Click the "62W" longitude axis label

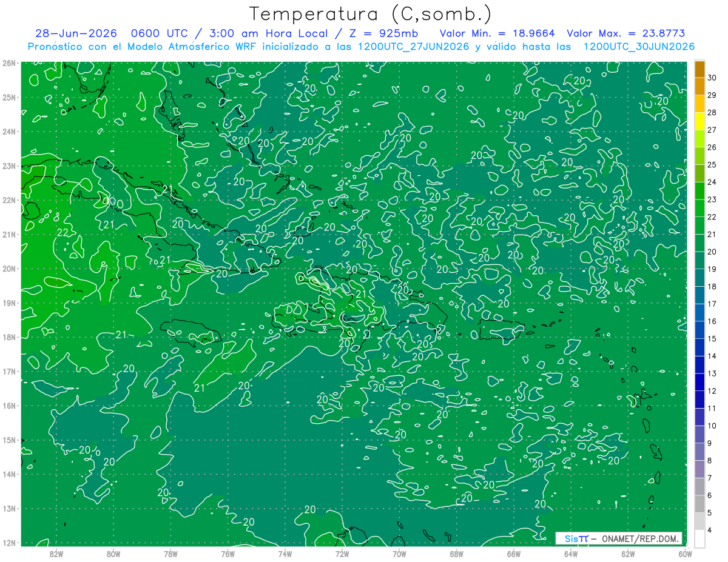tap(628, 554)
